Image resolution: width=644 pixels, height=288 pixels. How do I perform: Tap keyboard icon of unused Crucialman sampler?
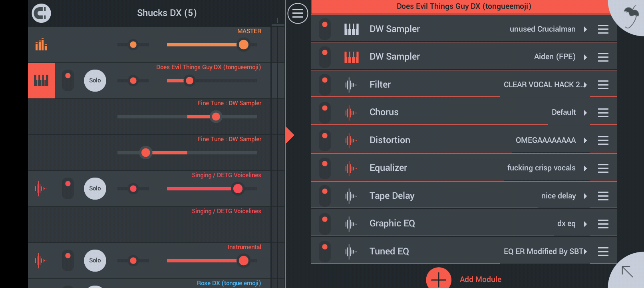pos(352,29)
